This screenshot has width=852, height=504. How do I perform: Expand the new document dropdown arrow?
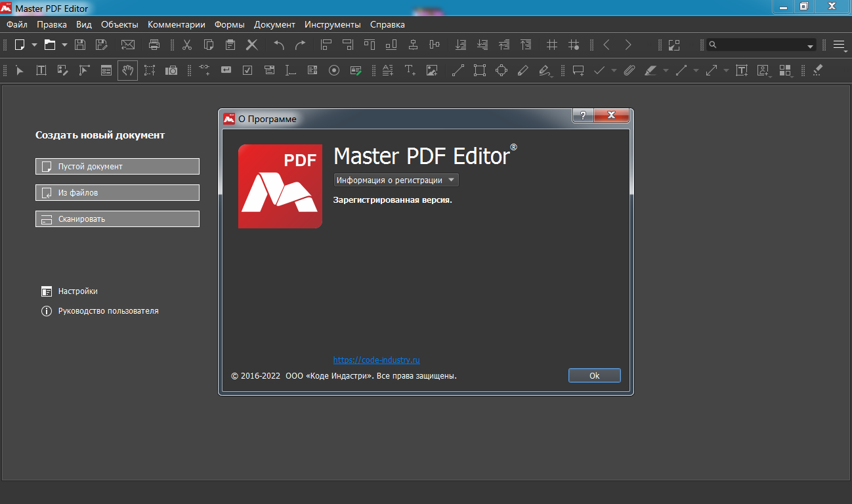tap(34, 45)
